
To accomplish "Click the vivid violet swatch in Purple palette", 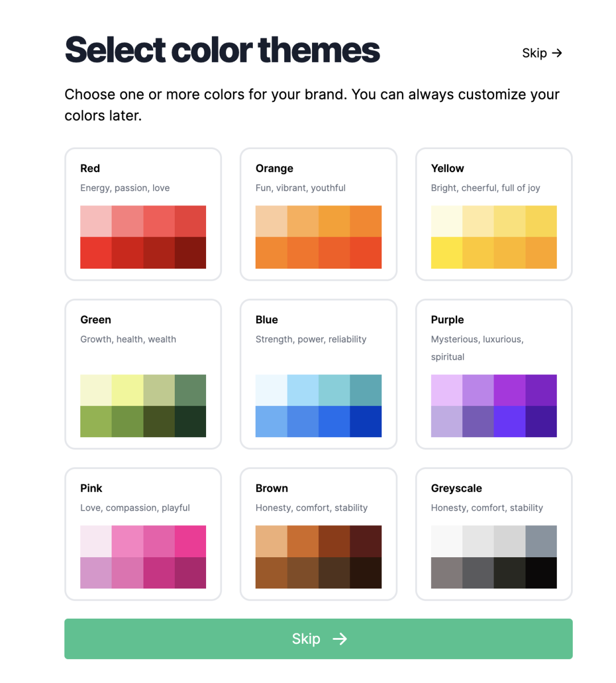I will (x=510, y=422).
